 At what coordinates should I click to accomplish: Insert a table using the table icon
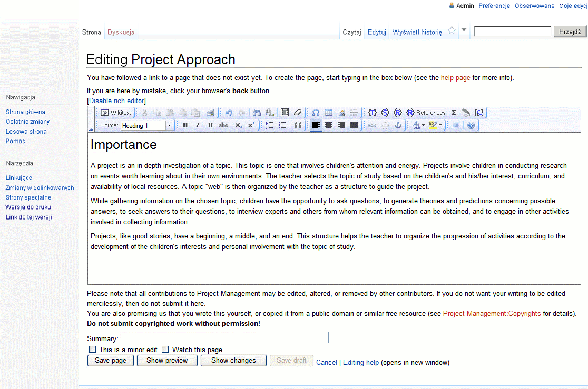(329, 113)
